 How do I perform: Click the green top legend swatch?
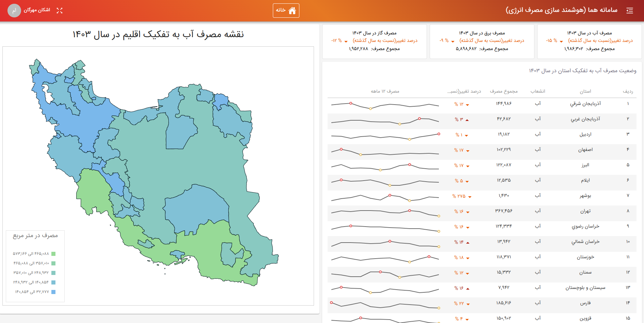point(53,254)
